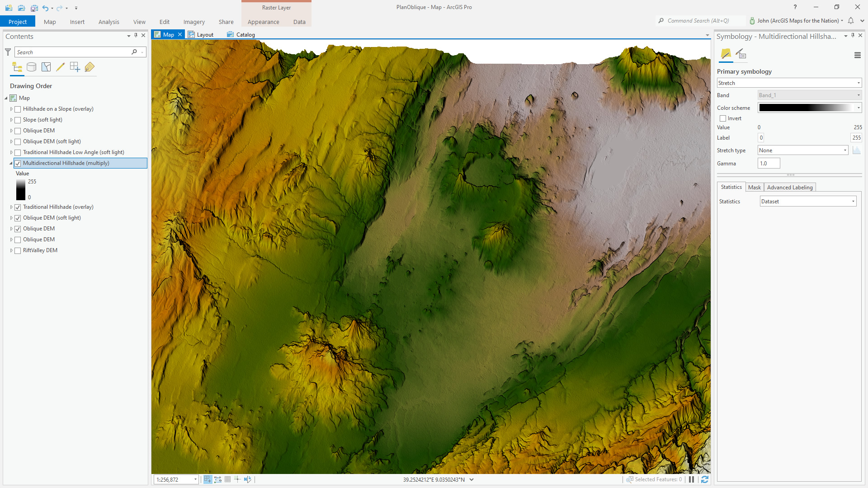
Task: Click the Contents filter funnel icon
Action: click(x=8, y=52)
